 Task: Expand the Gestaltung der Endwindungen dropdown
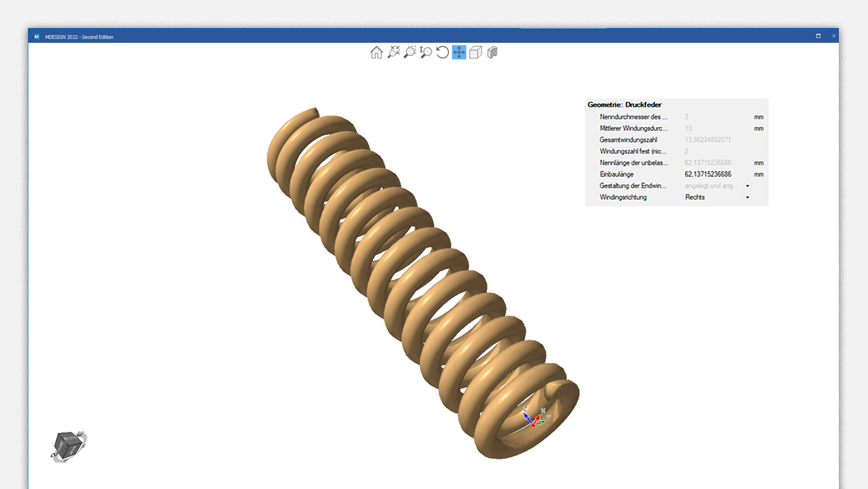[747, 186]
